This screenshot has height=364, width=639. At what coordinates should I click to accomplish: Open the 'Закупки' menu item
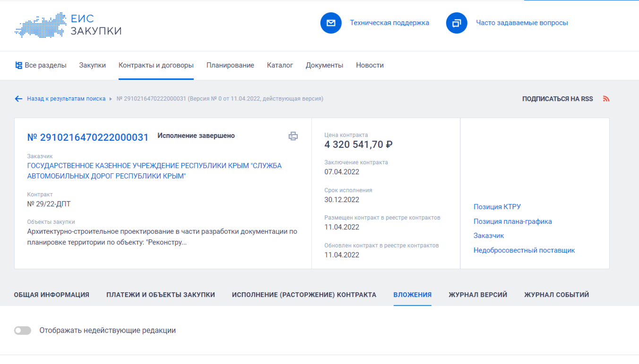click(x=92, y=66)
